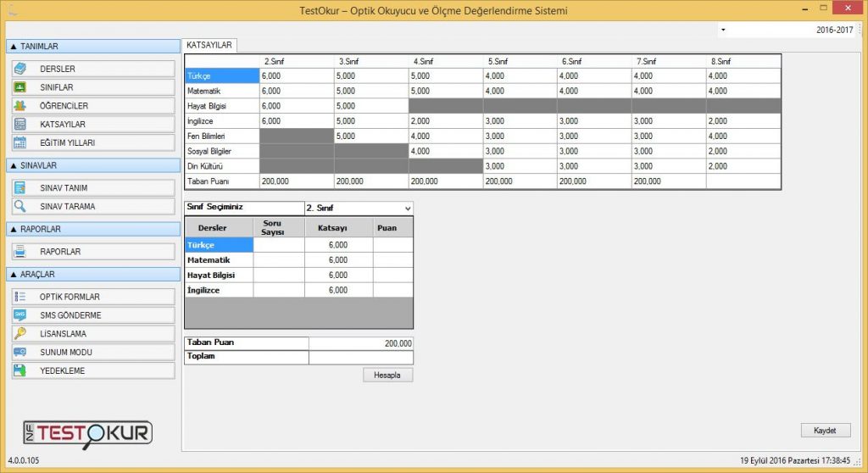Select KATSAYILAR in the sidebar
868x473 pixels.
(x=93, y=124)
